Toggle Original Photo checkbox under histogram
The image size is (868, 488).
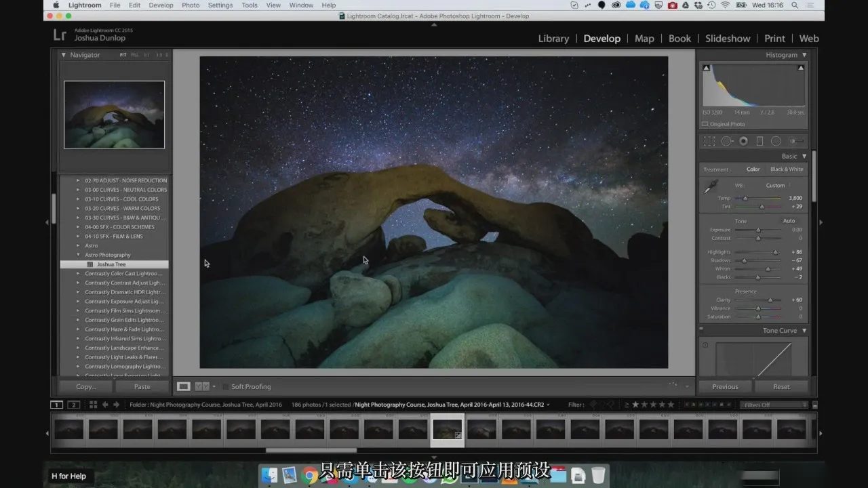[x=705, y=124]
